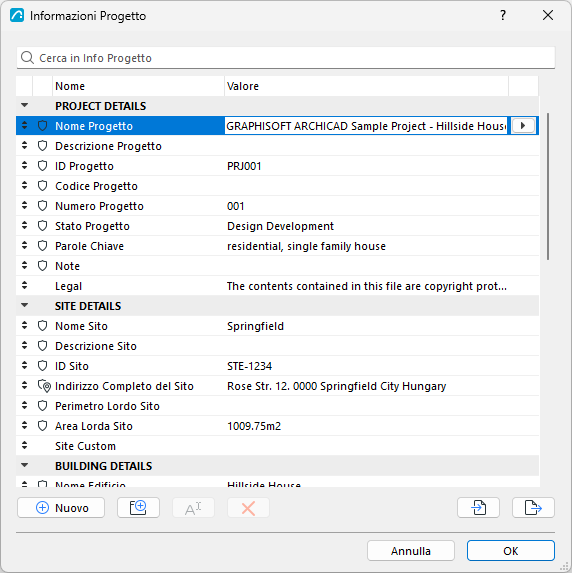Click the shield icon beside Numero Progetto

click(42, 206)
